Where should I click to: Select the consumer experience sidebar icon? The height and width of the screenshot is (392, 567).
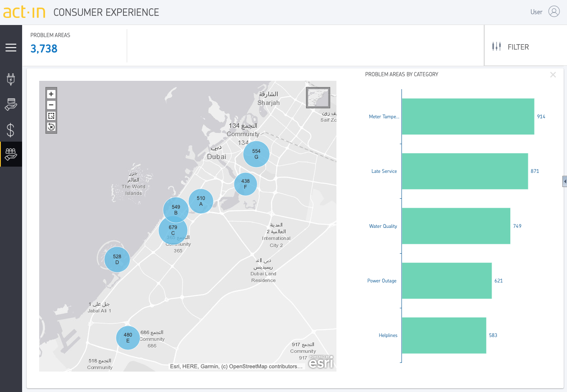(11, 154)
